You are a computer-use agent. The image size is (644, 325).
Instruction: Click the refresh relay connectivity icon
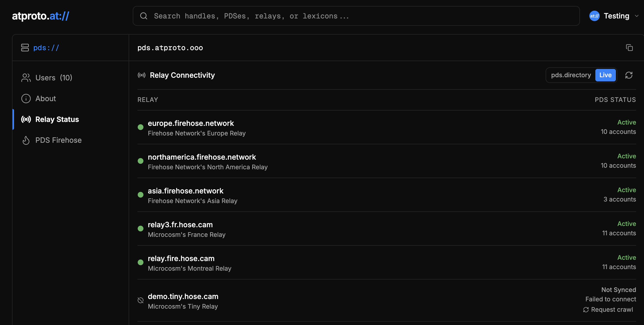pos(629,75)
